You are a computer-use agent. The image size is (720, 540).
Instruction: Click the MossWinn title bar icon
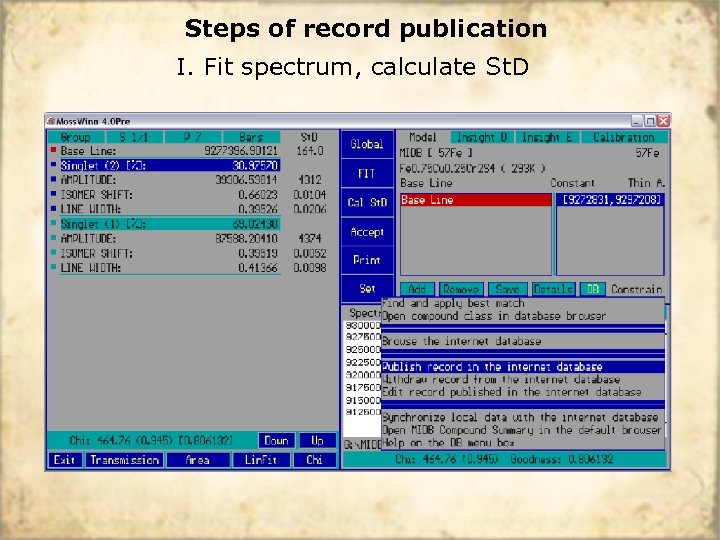51,121
